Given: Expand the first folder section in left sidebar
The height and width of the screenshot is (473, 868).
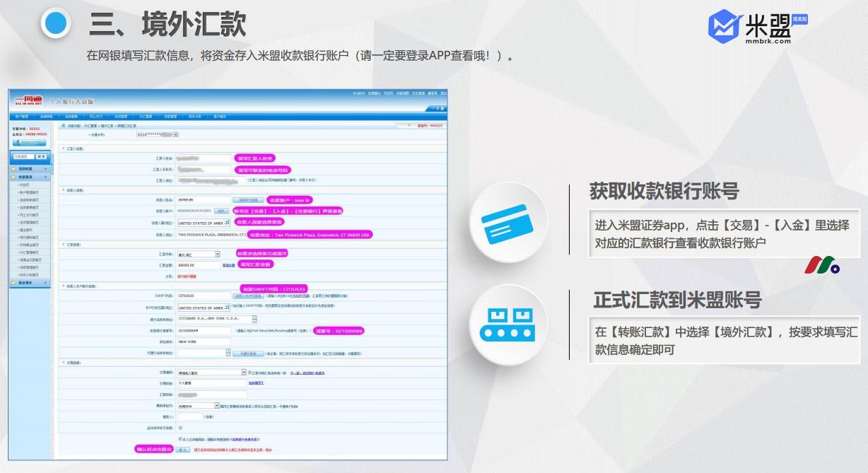Looking at the screenshot, I should pos(29,168).
